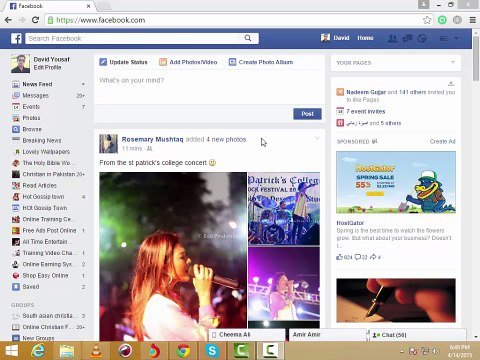Open News Feed in left sidebar
The image size is (480, 360).
click(x=37, y=84)
